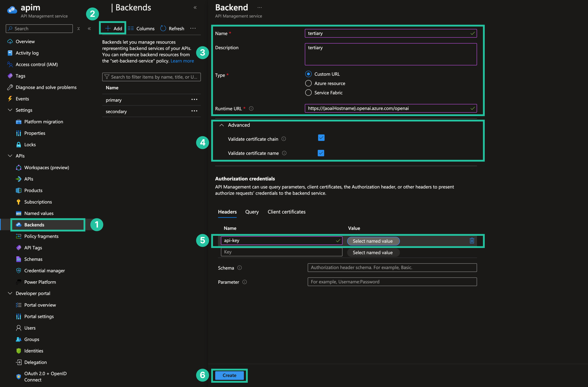The width and height of the screenshot is (588, 387).
Task: Clear the sidebar search with the X icon
Action: 79,29
